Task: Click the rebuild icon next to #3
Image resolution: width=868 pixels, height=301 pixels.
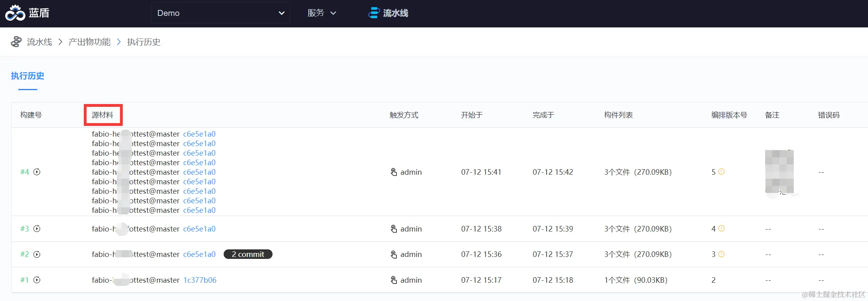Action: click(x=37, y=229)
